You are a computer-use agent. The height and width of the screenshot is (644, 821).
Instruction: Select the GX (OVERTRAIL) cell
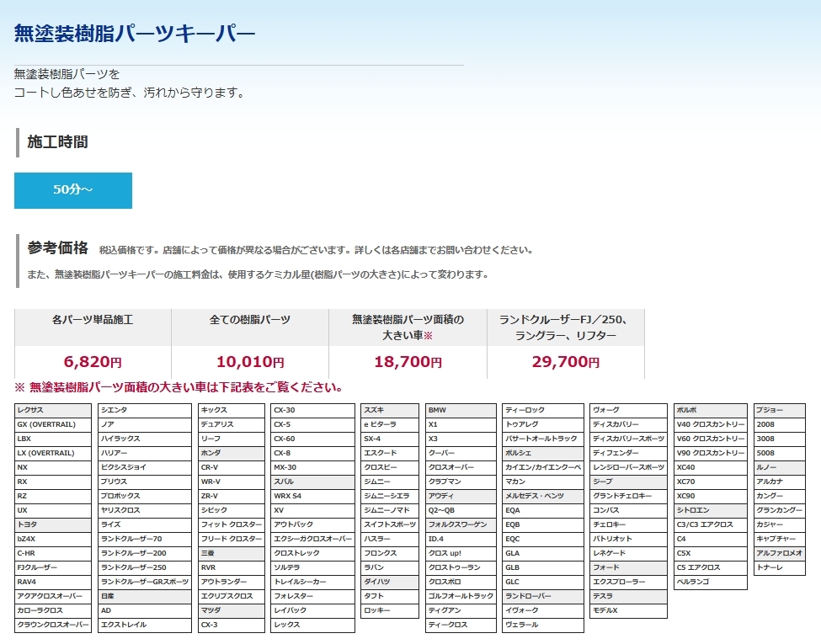(53, 424)
